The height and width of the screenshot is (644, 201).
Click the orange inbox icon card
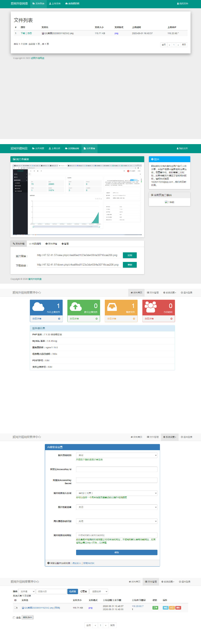point(113,307)
